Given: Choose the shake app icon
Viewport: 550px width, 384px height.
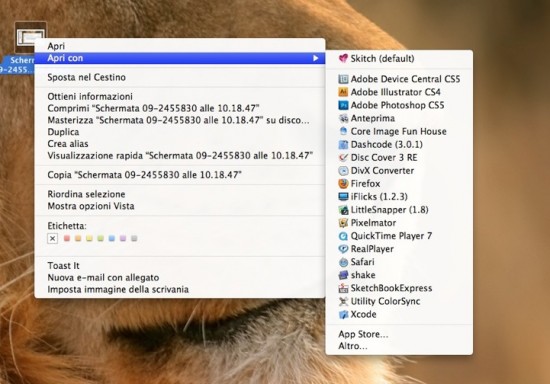Looking at the screenshot, I should point(343,275).
